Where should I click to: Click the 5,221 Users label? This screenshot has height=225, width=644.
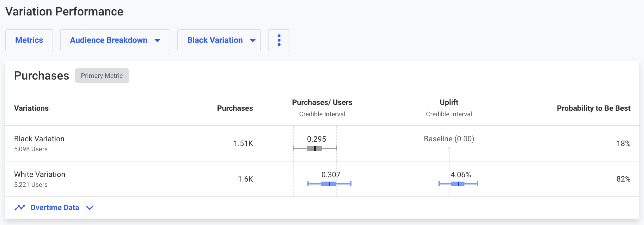[31, 184]
